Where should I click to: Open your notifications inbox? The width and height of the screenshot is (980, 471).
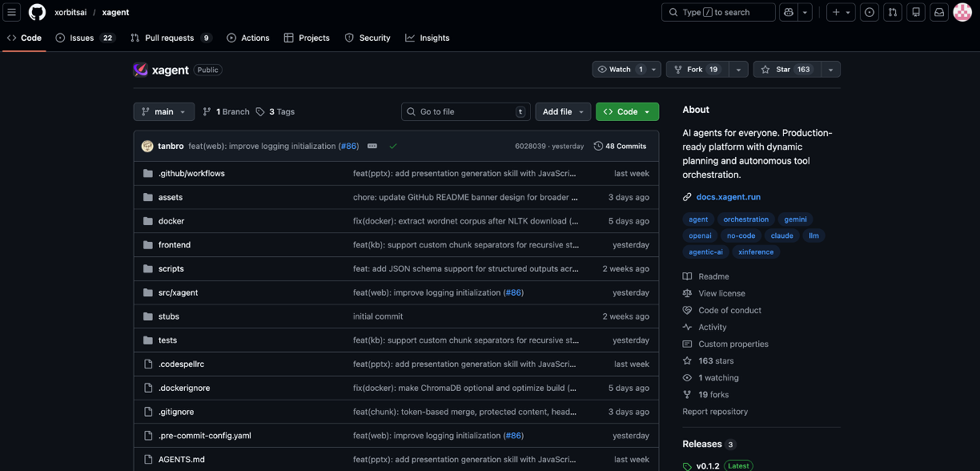pos(938,12)
